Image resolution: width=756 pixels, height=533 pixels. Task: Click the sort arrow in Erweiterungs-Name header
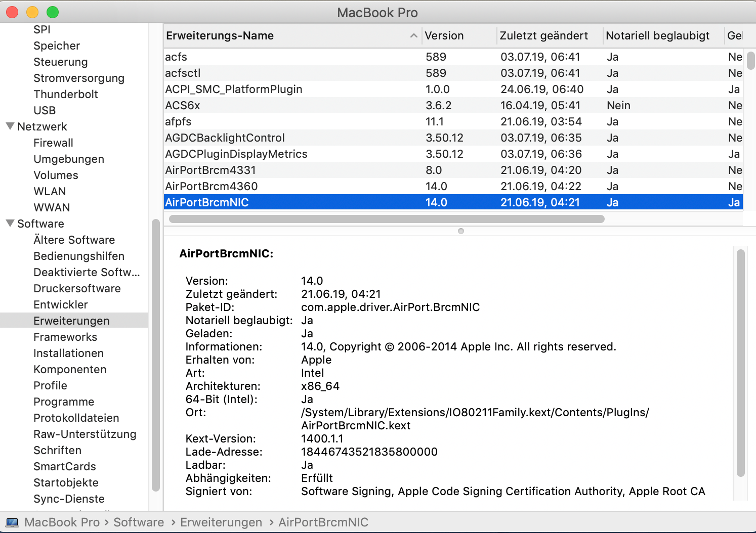pyautogui.click(x=413, y=36)
